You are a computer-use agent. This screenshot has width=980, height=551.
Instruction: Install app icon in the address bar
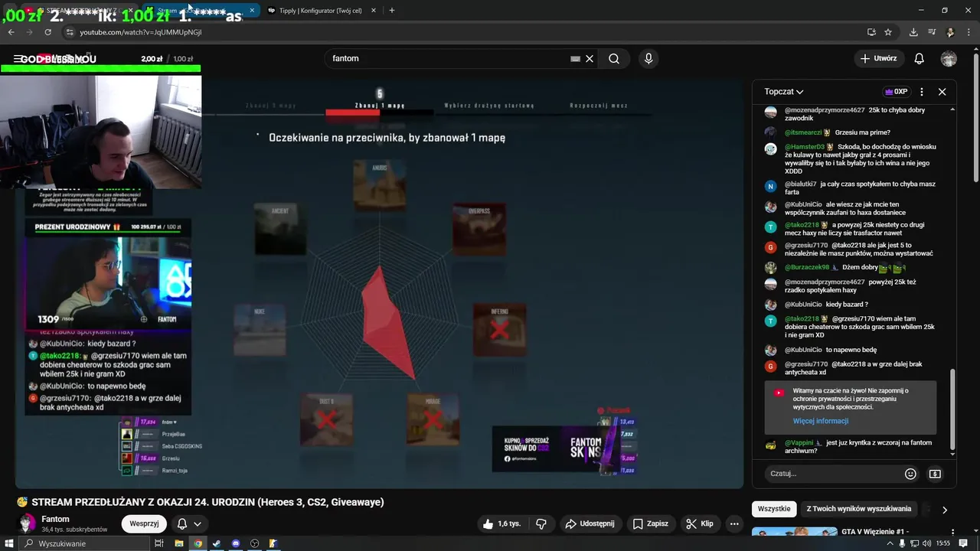click(x=871, y=32)
